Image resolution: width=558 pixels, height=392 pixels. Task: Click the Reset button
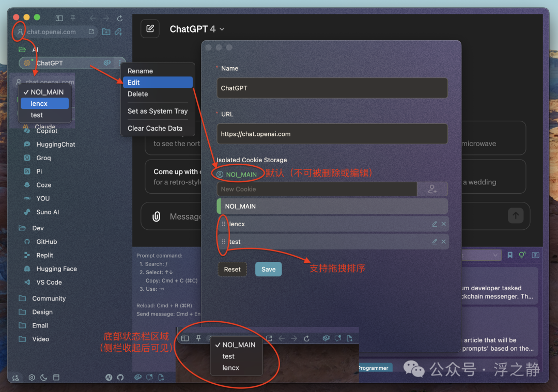tap(232, 269)
